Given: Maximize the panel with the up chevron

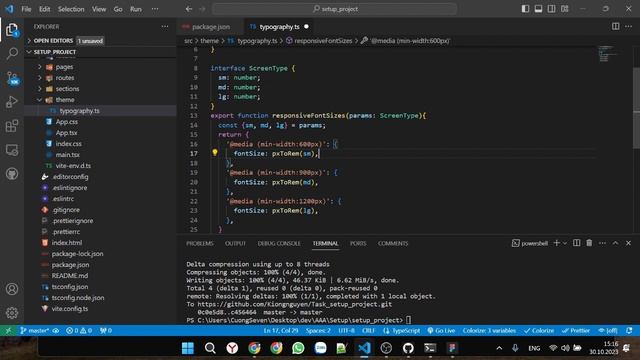Looking at the screenshot, I should pos(615,243).
